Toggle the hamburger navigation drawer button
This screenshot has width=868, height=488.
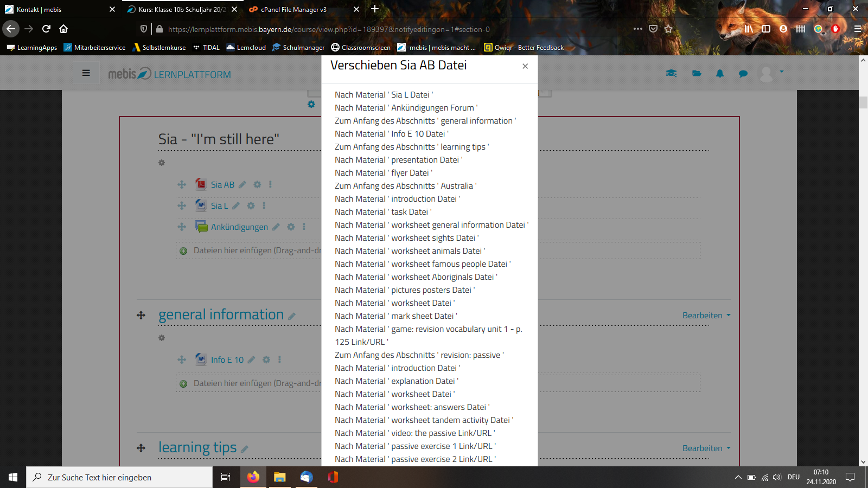pos(86,73)
